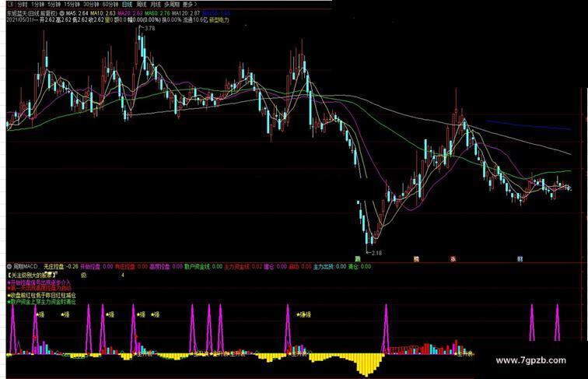Switch to the 日线 daily chart tab
The height and width of the screenshot is (379, 588).
(127, 5)
